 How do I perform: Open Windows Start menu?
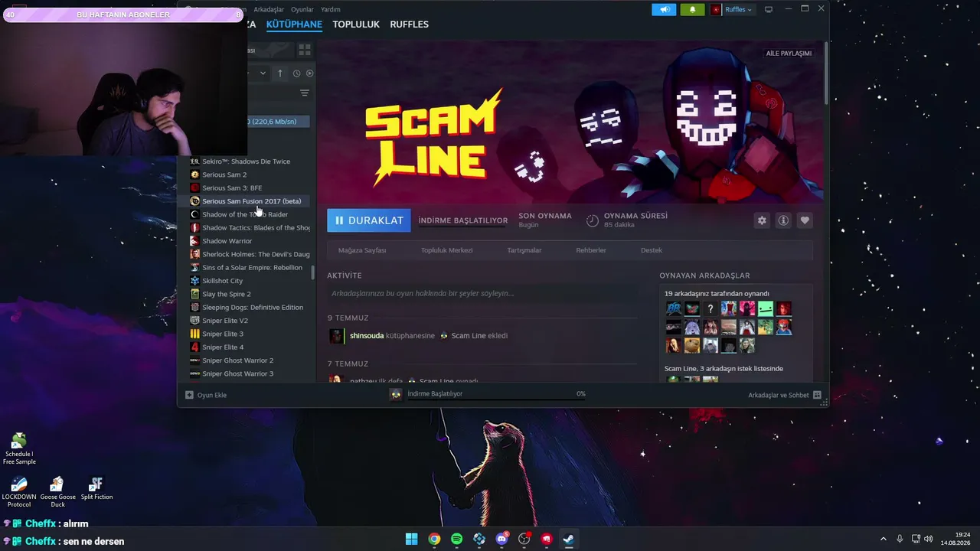pos(411,539)
